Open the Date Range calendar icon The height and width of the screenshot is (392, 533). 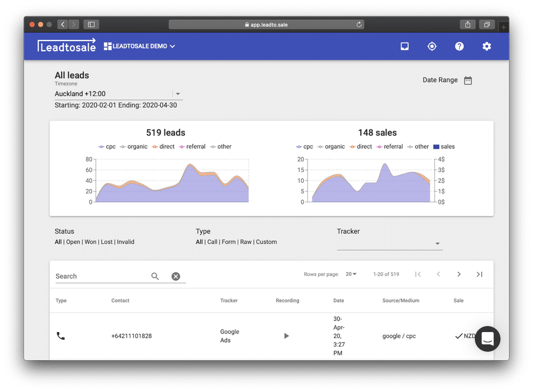[467, 81]
